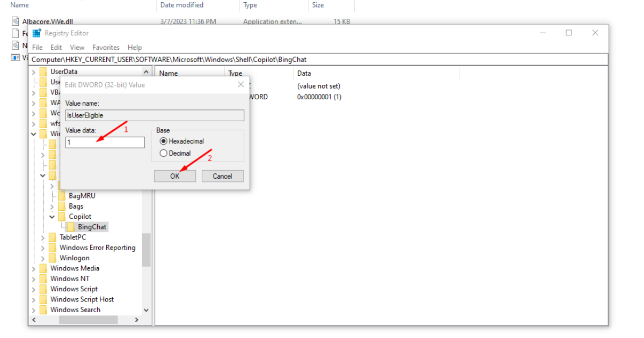The height and width of the screenshot is (338, 644).
Task: Open the Favorites menu
Action: [x=106, y=47]
